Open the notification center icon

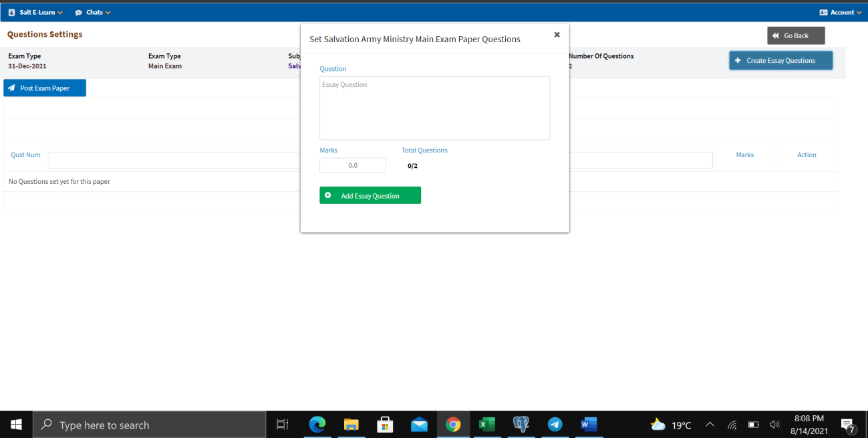tap(849, 425)
